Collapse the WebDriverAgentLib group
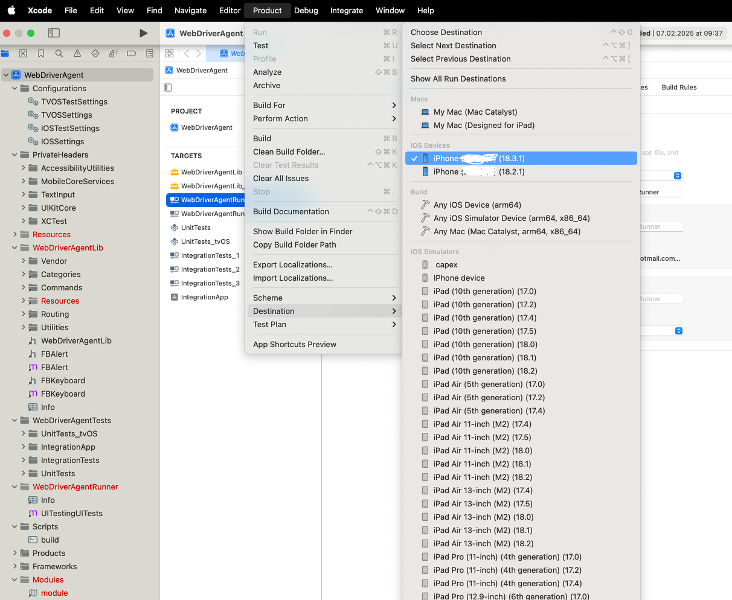The height and width of the screenshot is (600, 732). click(x=14, y=247)
